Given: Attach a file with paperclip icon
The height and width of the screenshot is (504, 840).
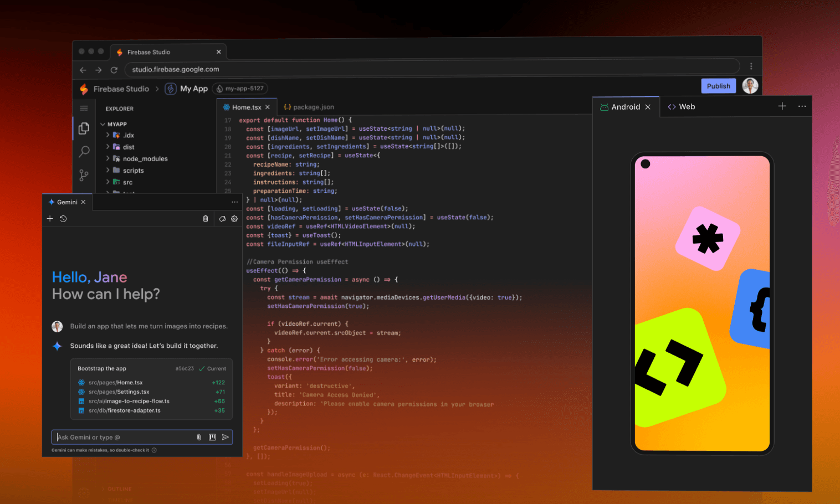Looking at the screenshot, I should (x=199, y=437).
